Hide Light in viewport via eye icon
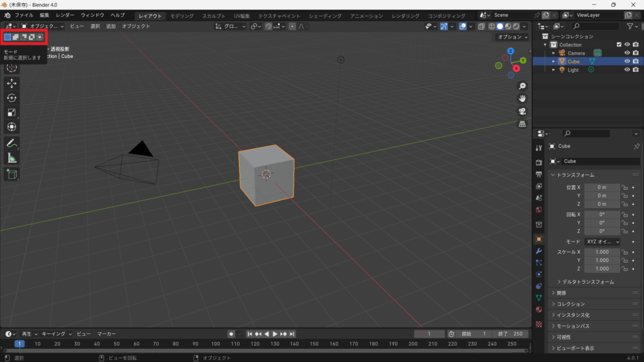This screenshot has height=362, width=644. pyautogui.click(x=627, y=70)
